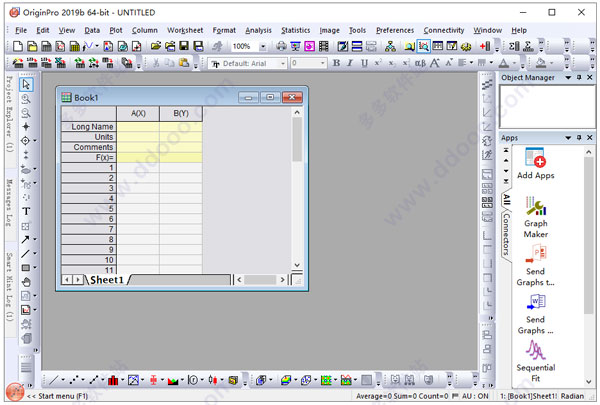Select the Pointer tool

point(26,84)
